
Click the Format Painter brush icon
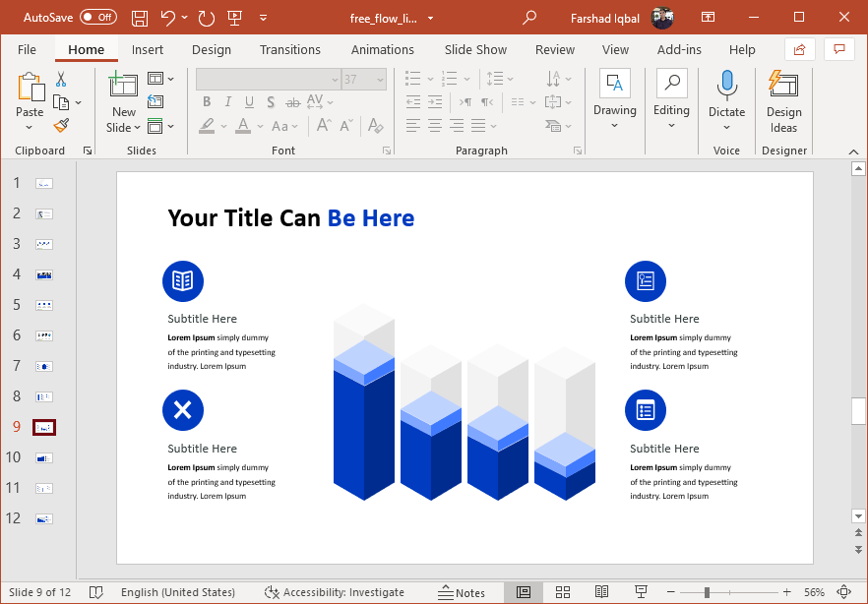[x=61, y=125]
